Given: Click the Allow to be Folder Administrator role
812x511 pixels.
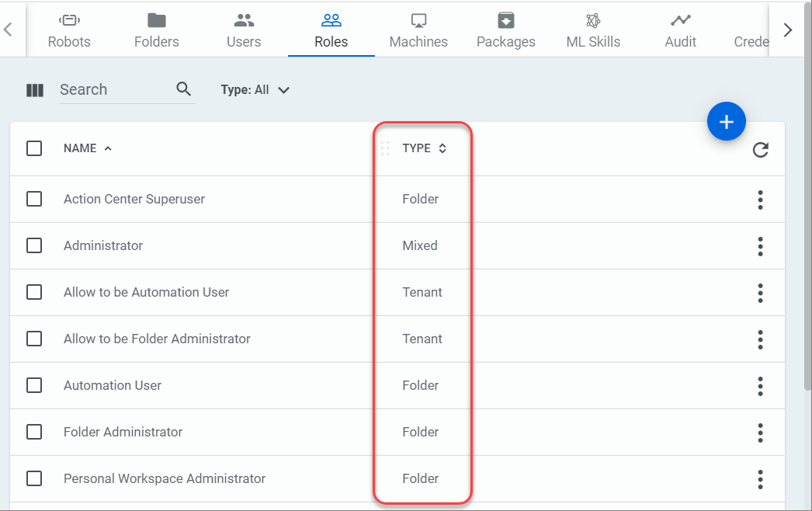Looking at the screenshot, I should [x=157, y=339].
